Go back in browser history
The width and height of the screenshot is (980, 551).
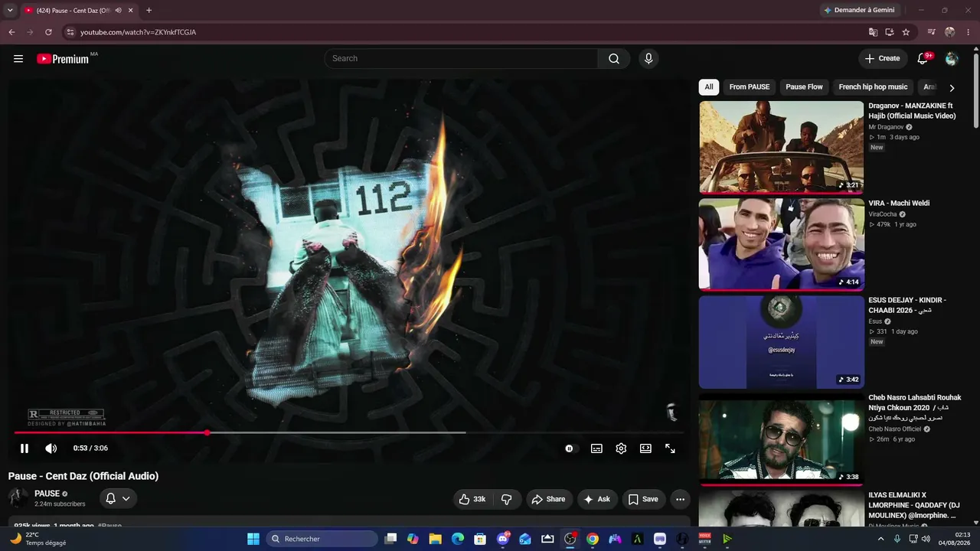[x=11, y=32]
